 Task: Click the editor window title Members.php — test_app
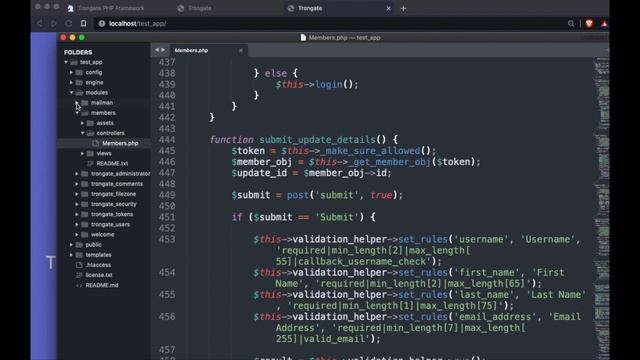[x=344, y=38]
